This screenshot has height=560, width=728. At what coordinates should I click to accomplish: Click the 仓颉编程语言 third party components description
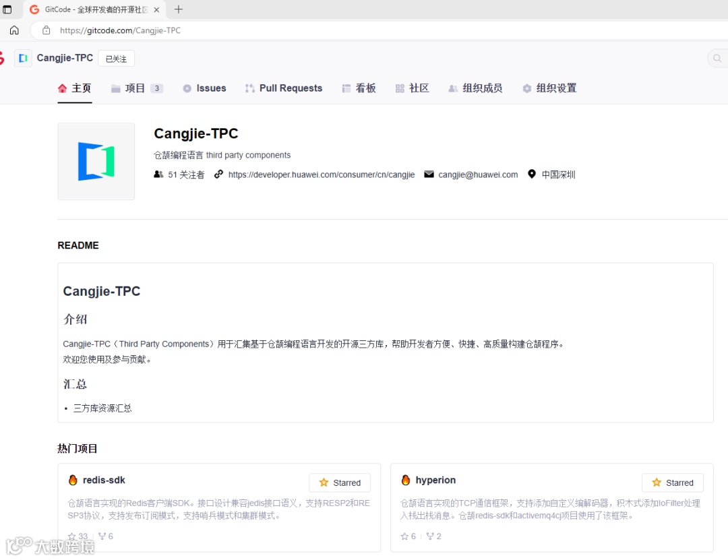(222, 155)
